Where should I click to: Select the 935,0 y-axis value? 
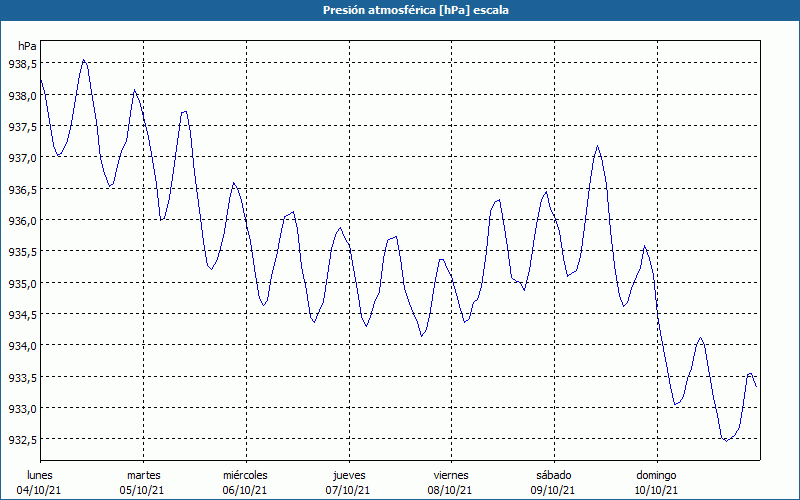click(22, 283)
